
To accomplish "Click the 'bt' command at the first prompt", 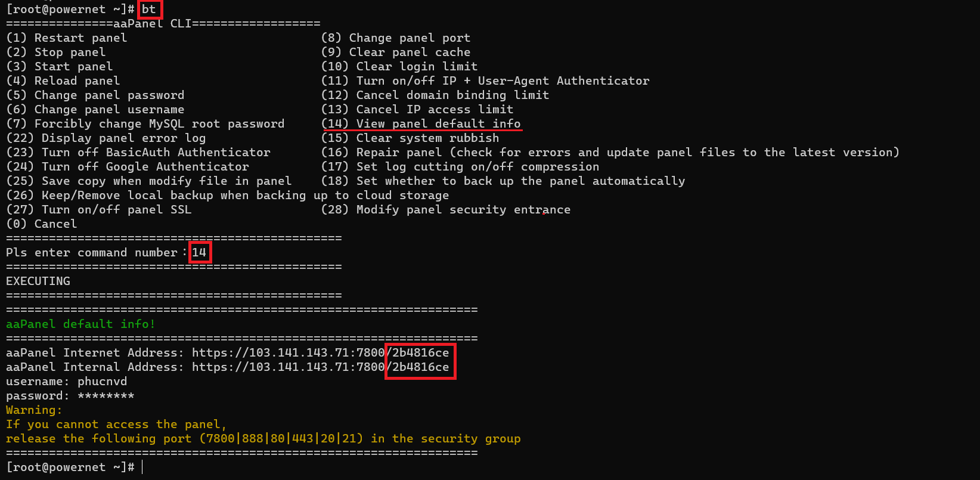I will pos(149,9).
